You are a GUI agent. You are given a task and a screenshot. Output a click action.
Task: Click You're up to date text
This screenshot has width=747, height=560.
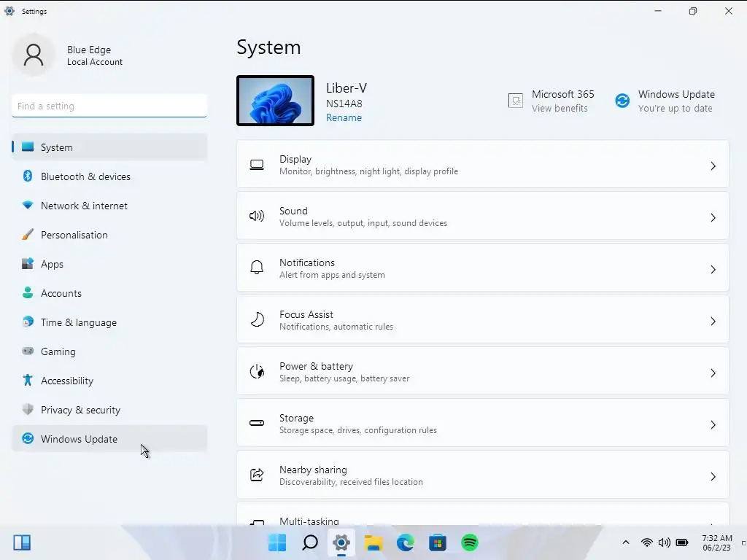point(675,108)
